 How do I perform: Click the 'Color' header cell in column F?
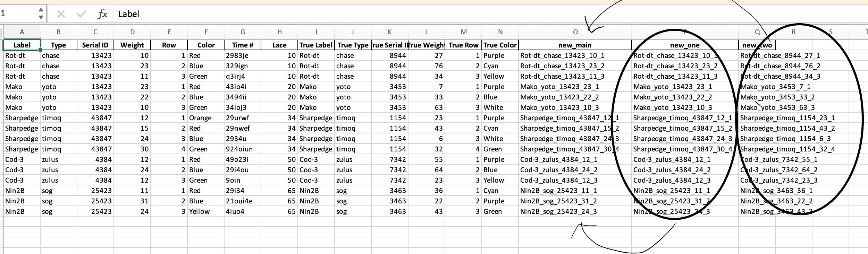(x=206, y=45)
